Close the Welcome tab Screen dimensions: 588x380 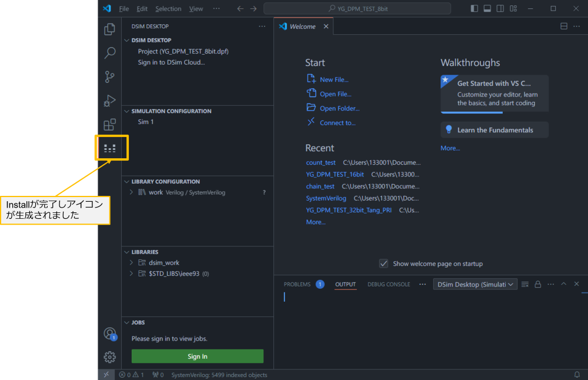tap(326, 26)
